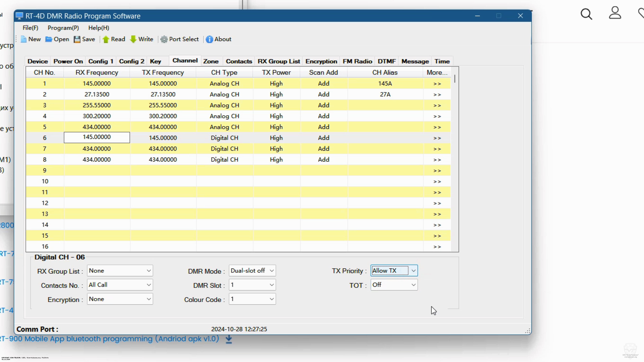Click the channel 6 RX Frequency cell
Viewport: 644px width, 362px height.
coord(97,137)
